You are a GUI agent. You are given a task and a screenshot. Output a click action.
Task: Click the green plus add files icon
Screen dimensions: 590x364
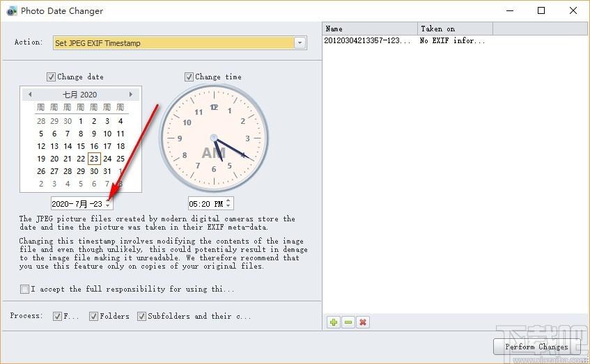pyautogui.click(x=334, y=322)
